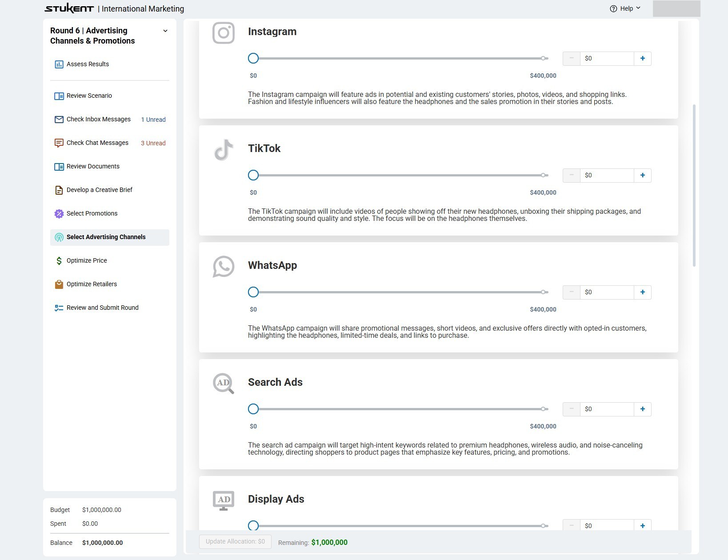Click the Optimize Price dollar icon
This screenshot has width=728, height=560.
59,261
